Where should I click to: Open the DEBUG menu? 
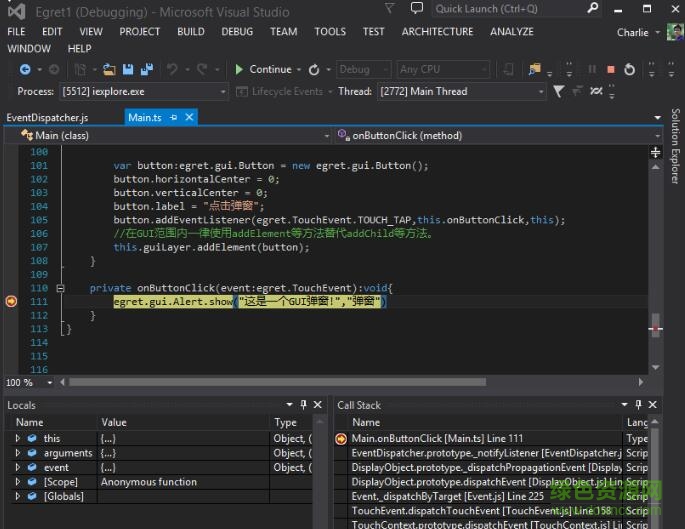pyautogui.click(x=237, y=31)
